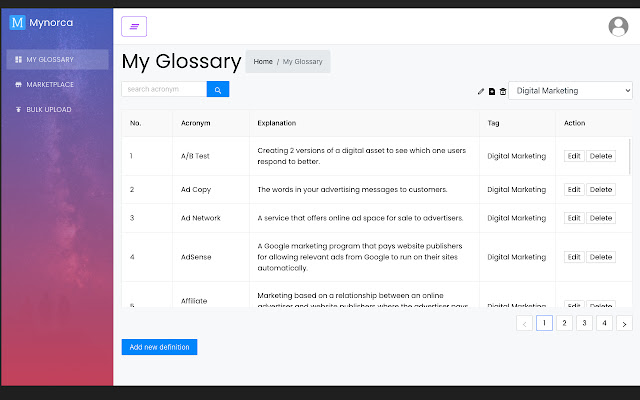Image resolution: width=640 pixels, height=400 pixels.
Task: Click the Mynorca logo icon
Action: coord(17,21)
